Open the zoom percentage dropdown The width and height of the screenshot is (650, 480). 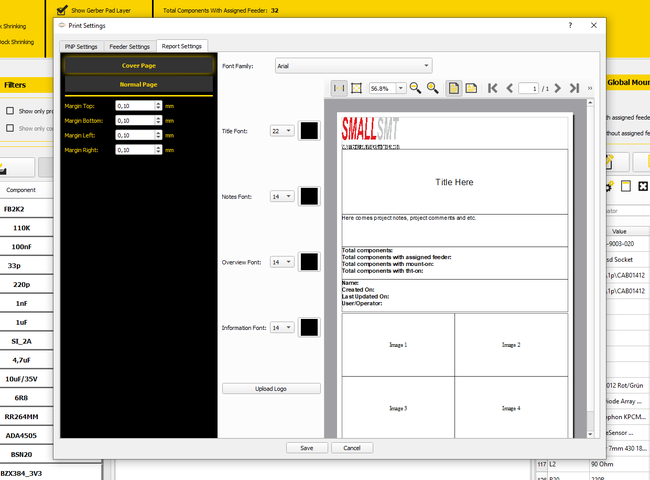click(x=401, y=88)
